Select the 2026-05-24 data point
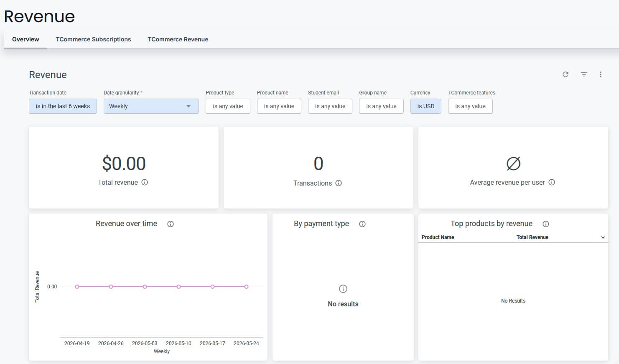 tap(246, 287)
